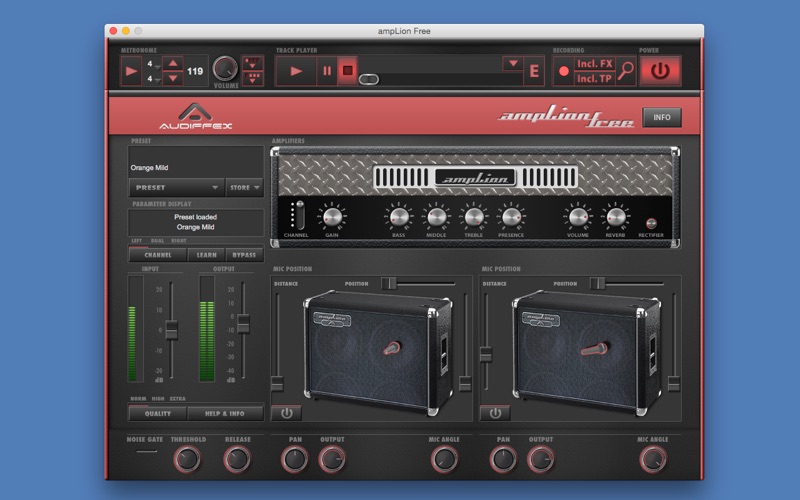Start the metronome playback
This screenshot has width=800, height=500.
pyautogui.click(x=131, y=71)
